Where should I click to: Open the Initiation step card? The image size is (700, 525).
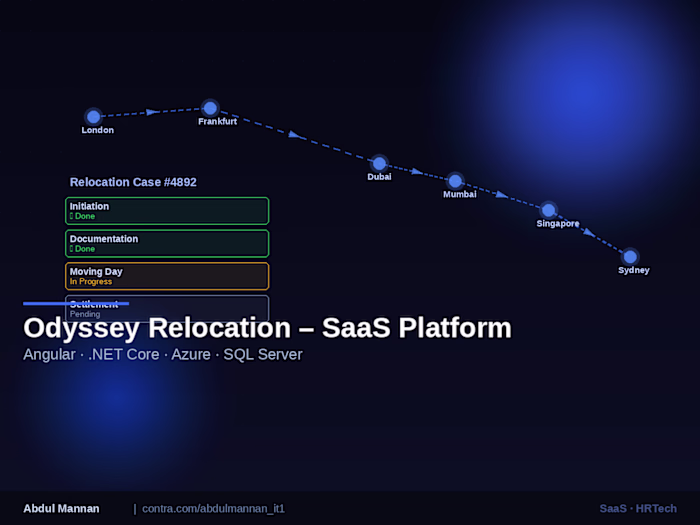(167, 211)
